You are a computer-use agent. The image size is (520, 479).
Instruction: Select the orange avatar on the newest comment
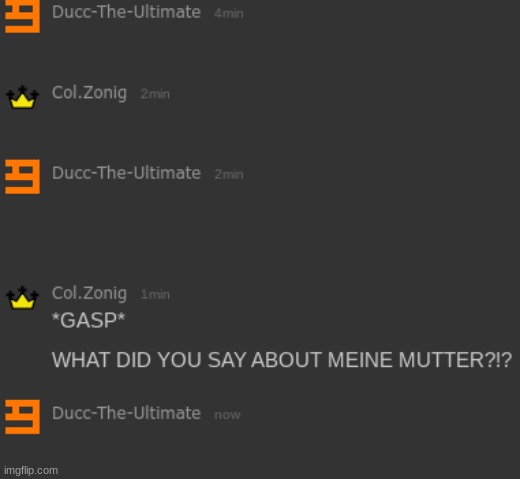tap(22, 417)
